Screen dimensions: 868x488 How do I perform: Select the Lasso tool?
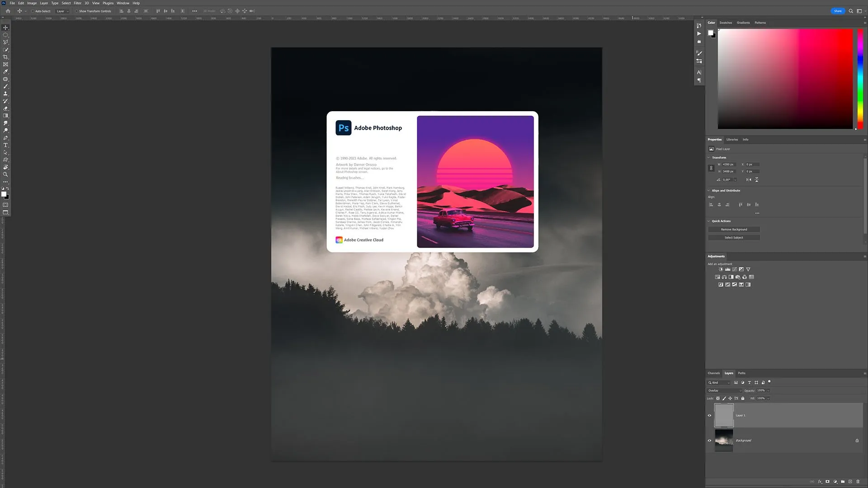coord(6,42)
